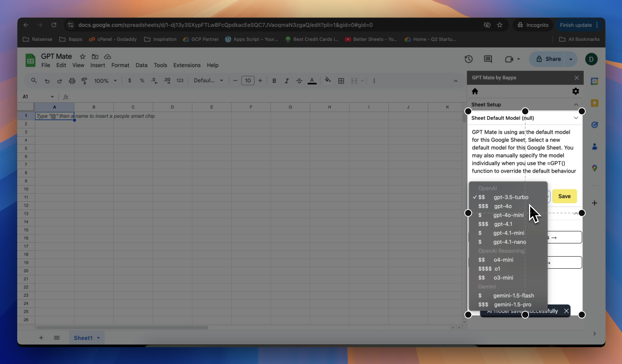Image resolution: width=622 pixels, height=364 pixels.
Task: Collapse the menus with the toolbar caret
Action: click(456, 81)
